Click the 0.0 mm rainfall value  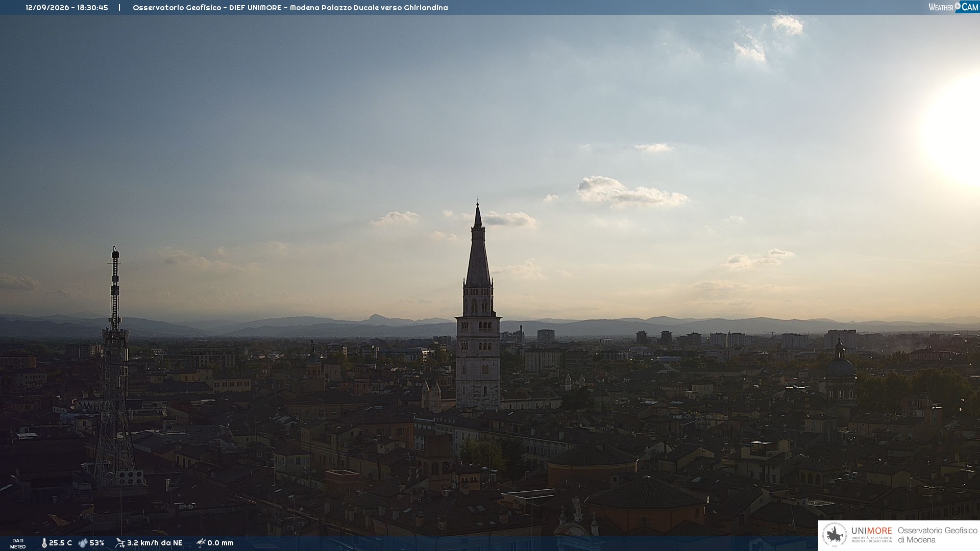click(220, 543)
